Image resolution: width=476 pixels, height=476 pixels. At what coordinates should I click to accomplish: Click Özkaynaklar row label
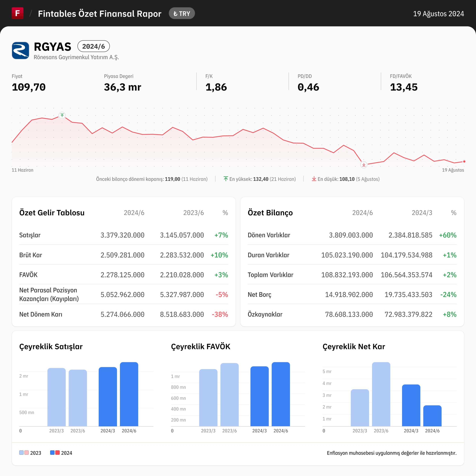pos(265,314)
